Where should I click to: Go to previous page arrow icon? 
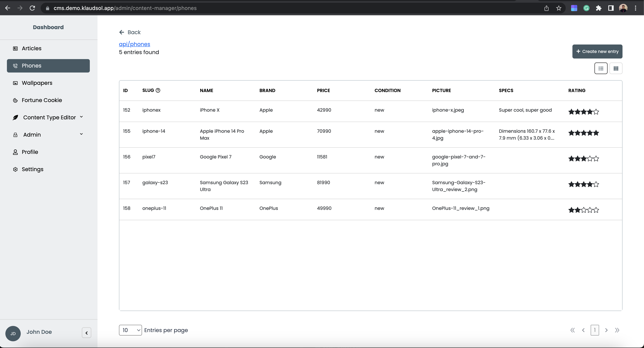tap(584, 330)
